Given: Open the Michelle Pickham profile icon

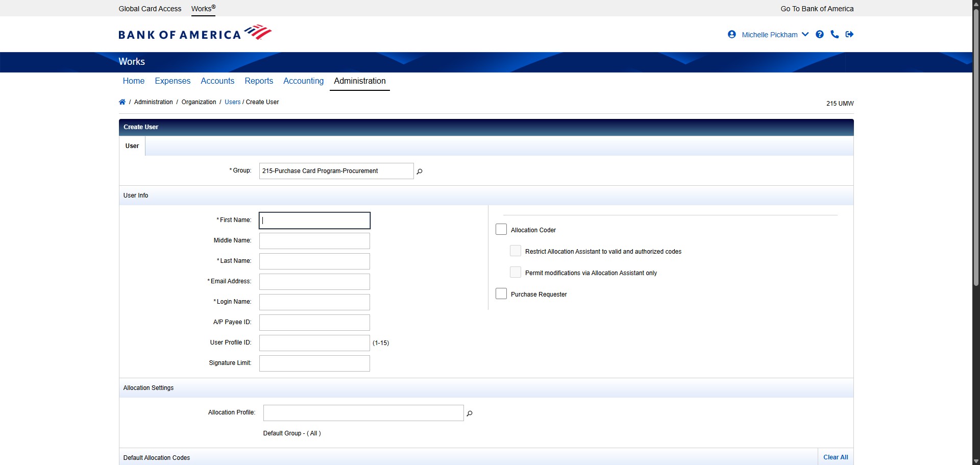Looking at the screenshot, I should 732,34.
